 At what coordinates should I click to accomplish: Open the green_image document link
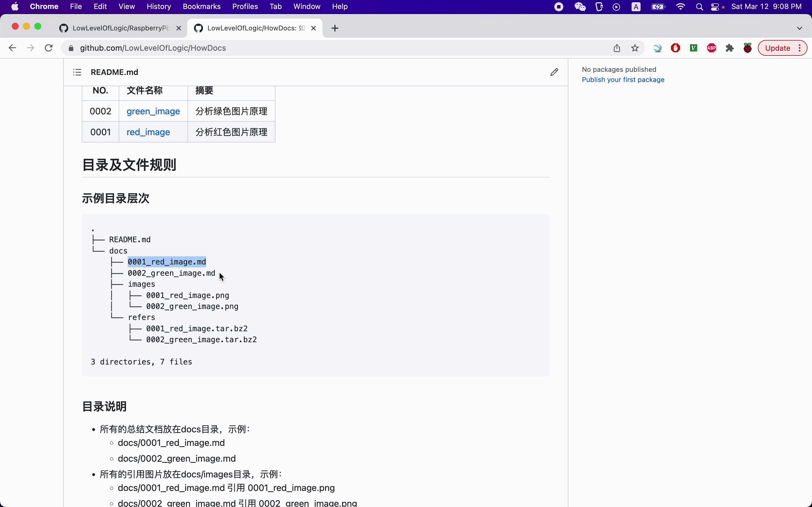tap(153, 111)
